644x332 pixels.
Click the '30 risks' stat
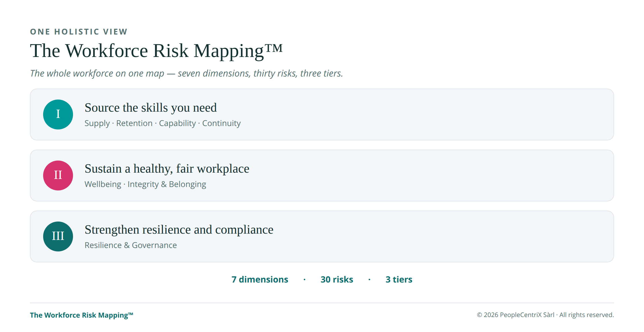[x=337, y=279]
